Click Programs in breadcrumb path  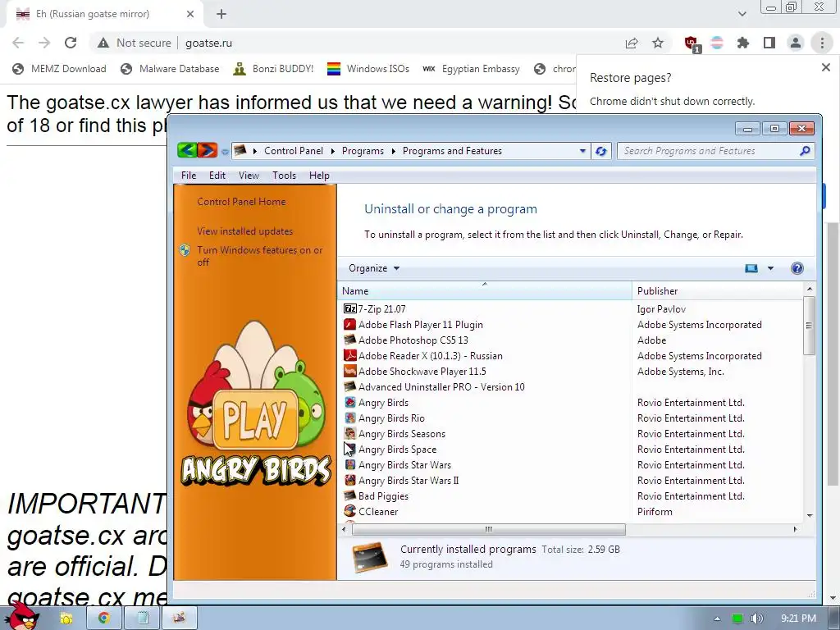click(x=363, y=151)
